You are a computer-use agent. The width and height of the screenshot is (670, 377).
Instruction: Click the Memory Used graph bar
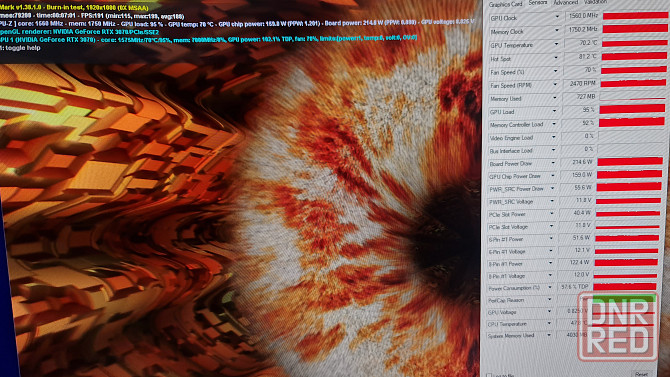[632, 97]
